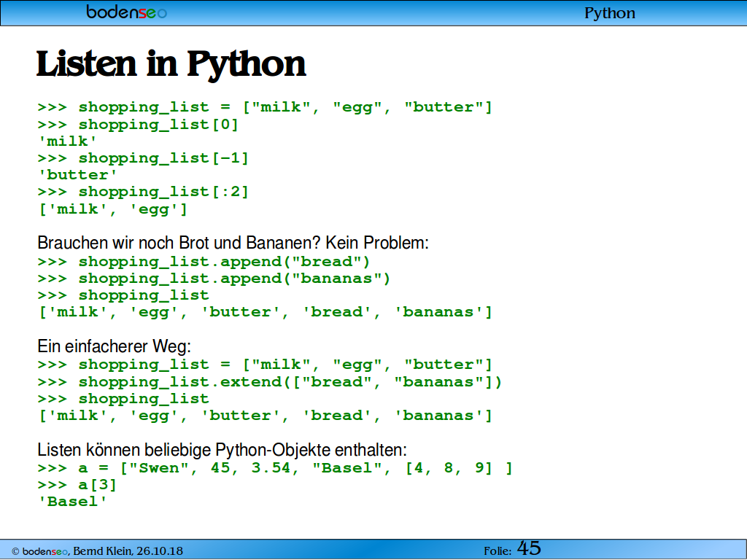Click the line 'shopping_list[:2]'

[x=144, y=192]
